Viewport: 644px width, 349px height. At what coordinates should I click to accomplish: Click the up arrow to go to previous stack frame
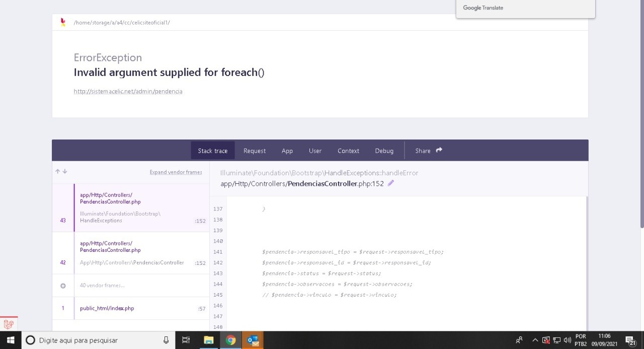pyautogui.click(x=57, y=171)
